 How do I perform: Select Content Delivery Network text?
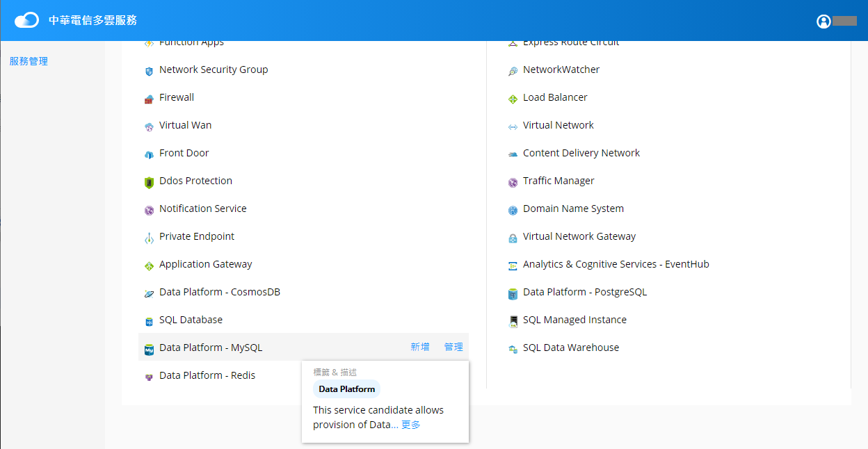click(x=581, y=153)
